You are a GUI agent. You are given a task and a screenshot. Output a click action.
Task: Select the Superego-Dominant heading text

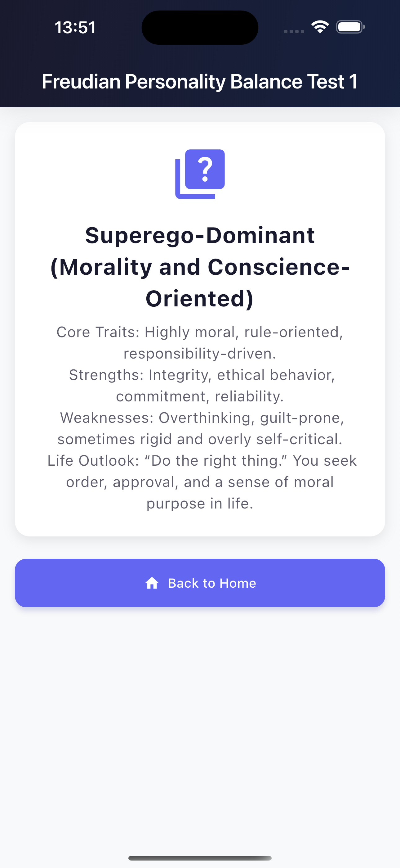click(x=200, y=235)
